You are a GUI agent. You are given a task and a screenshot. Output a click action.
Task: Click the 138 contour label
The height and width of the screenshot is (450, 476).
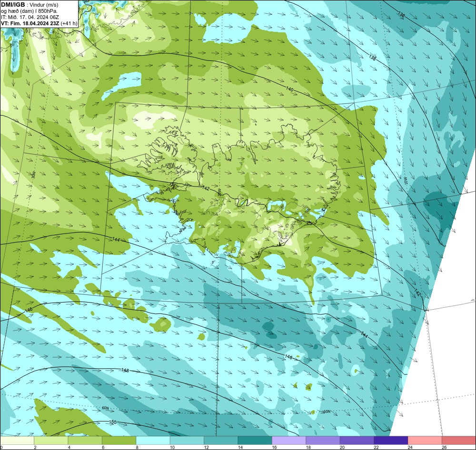pyautogui.click(x=373, y=58)
